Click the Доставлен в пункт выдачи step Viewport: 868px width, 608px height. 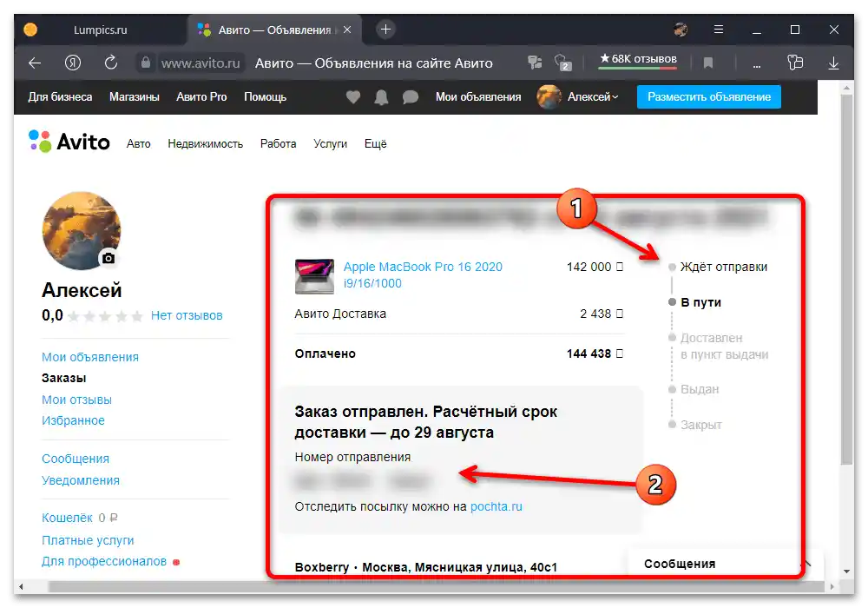coord(724,346)
